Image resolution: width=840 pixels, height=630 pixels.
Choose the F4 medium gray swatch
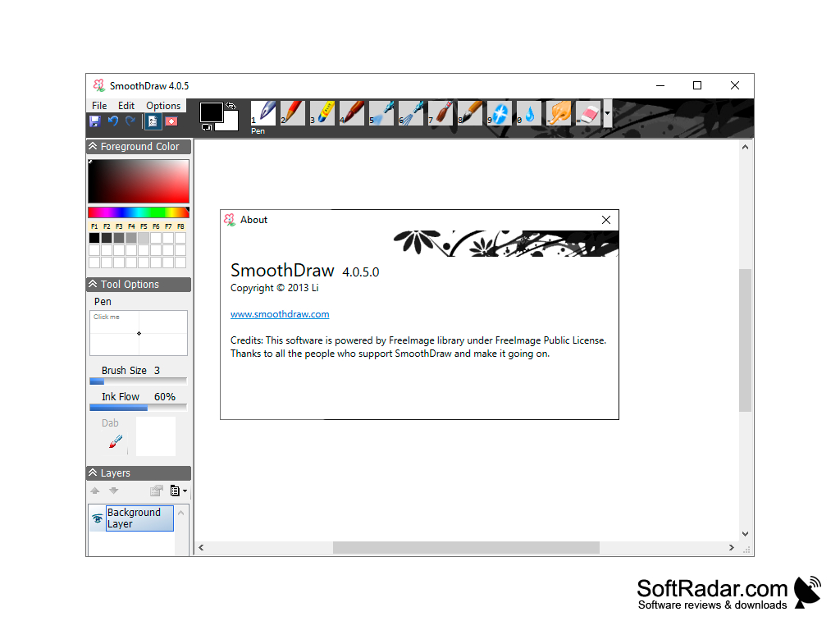point(131,237)
